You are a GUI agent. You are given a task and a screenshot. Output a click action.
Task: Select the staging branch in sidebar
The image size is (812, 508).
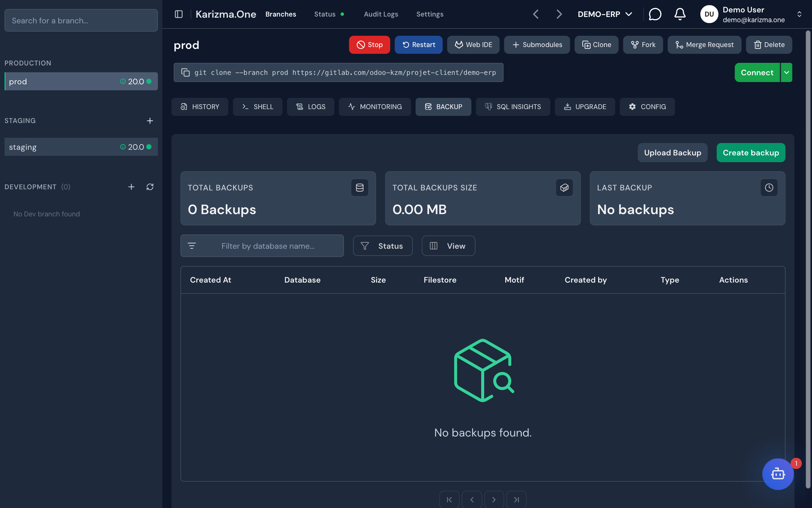(81, 147)
